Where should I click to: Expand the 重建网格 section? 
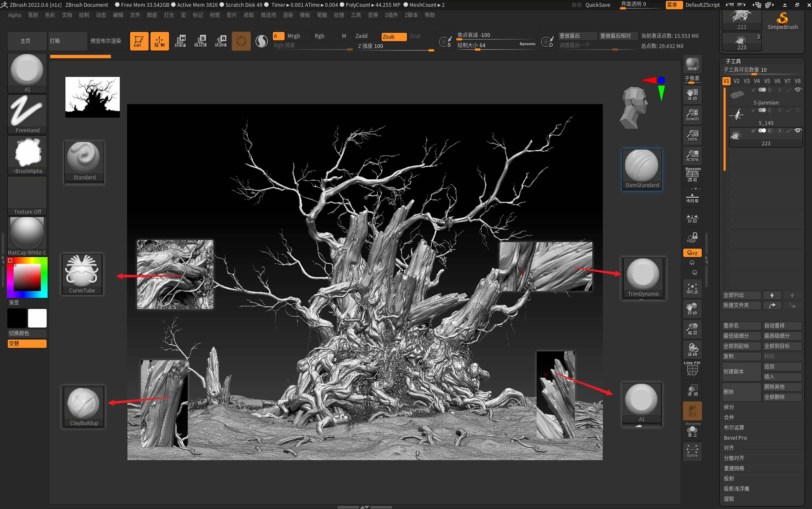click(734, 468)
